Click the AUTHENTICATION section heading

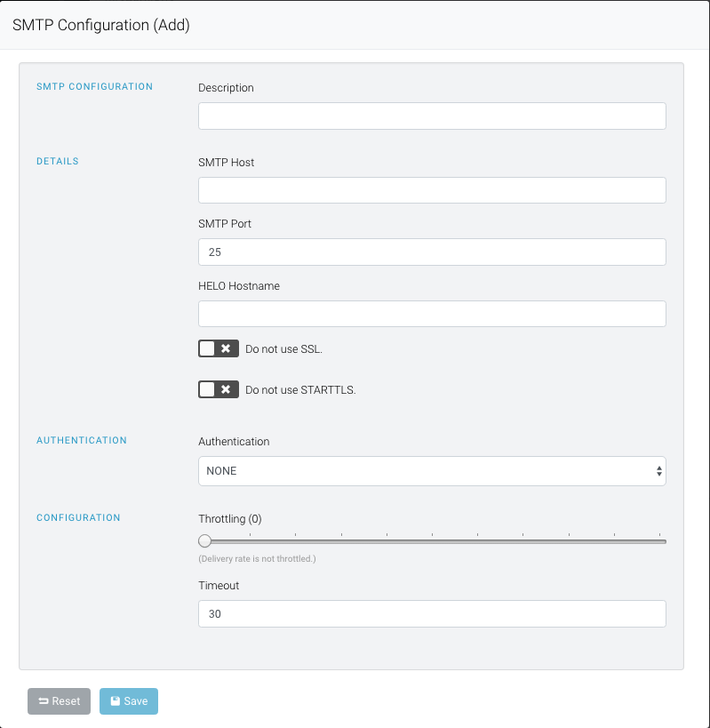pos(82,440)
